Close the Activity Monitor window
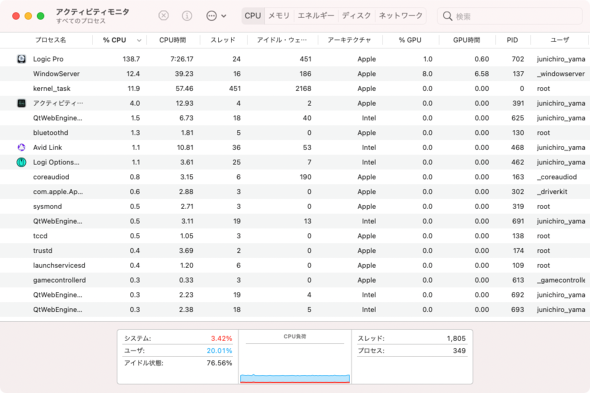Viewport: 590px width, 393px height. (x=16, y=16)
